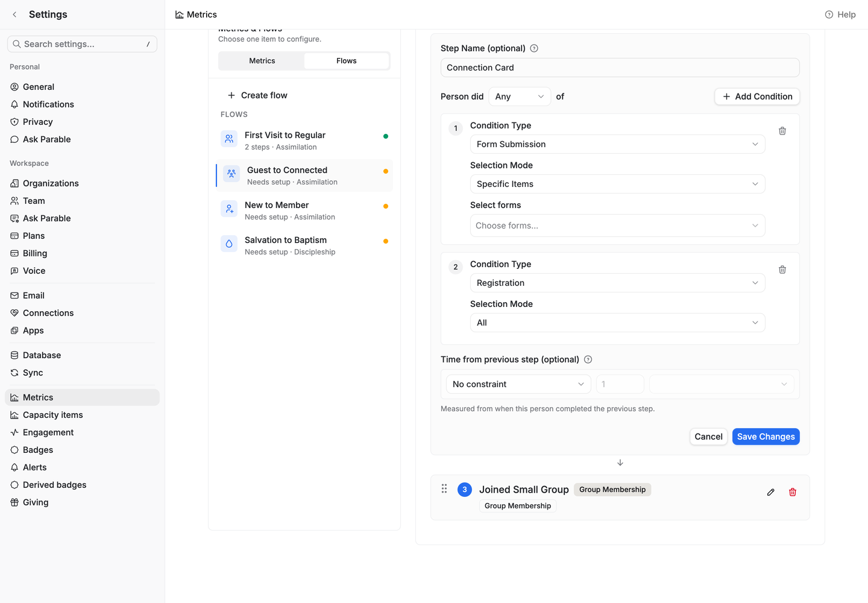Open the Choose forms dropdown
The image size is (868, 603).
pos(617,226)
